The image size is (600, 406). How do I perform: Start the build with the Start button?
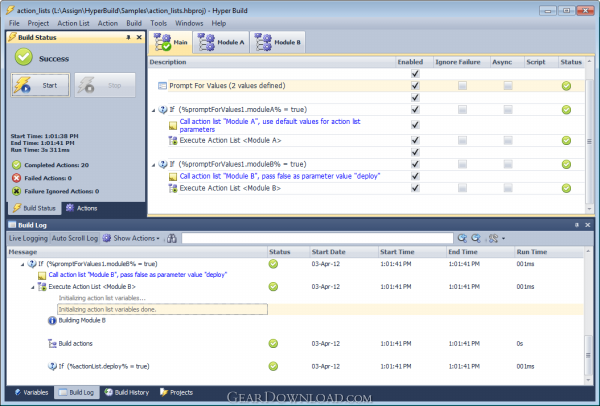(41, 85)
